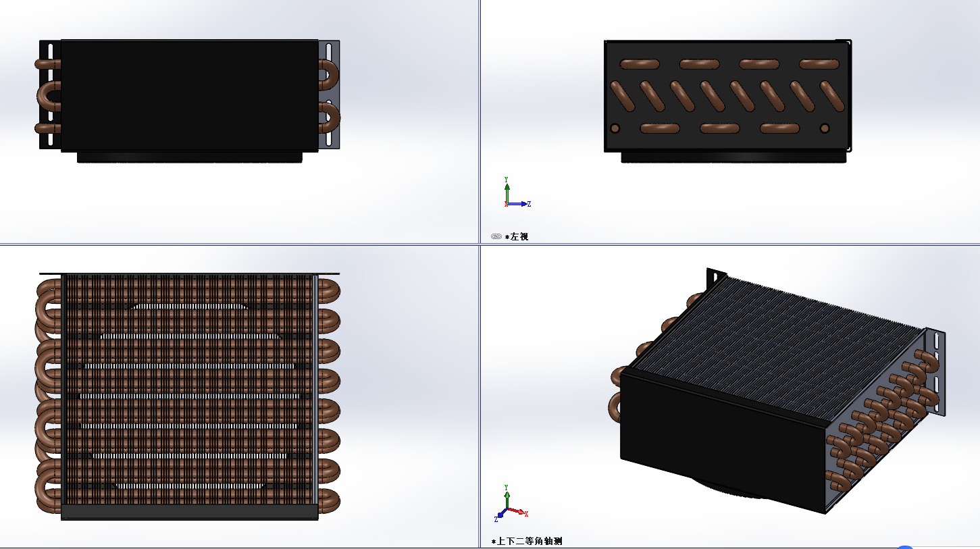This screenshot has width=980, height=549.
Task: Select lower-left round hole on end plate
Action: click(x=615, y=128)
